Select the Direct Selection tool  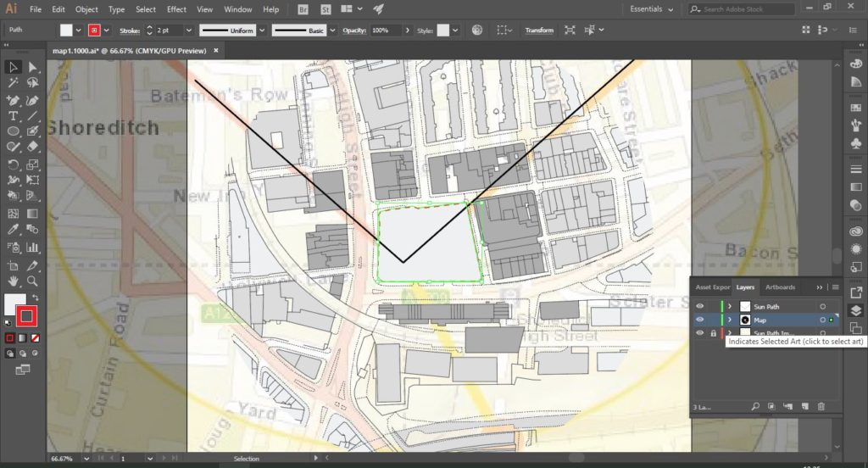click(33, 67)
